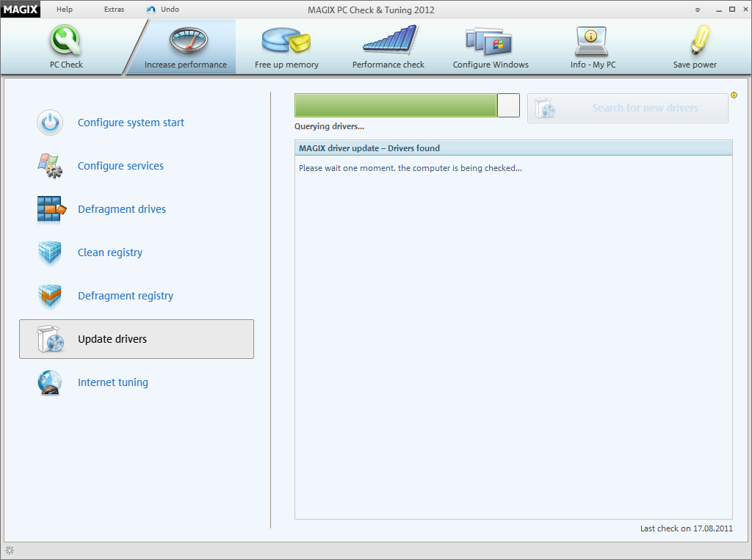752x560 pixels.
Task: Click the Undo menu item
Action: 170,9
